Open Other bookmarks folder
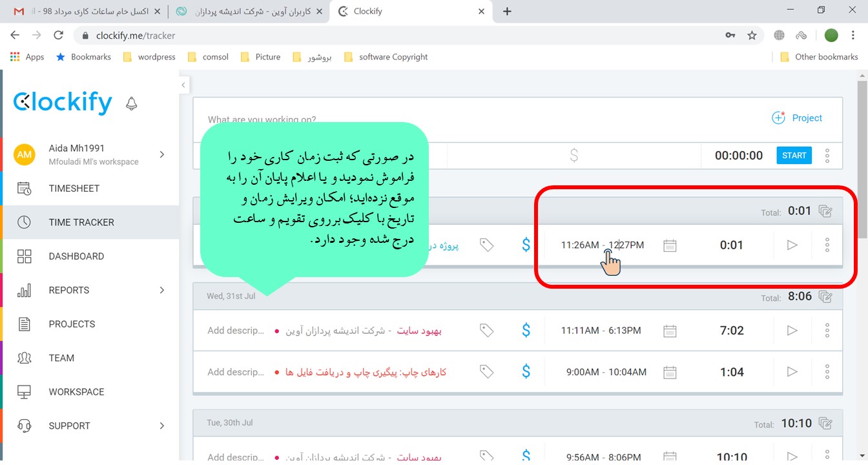 [x=819, y=57]
